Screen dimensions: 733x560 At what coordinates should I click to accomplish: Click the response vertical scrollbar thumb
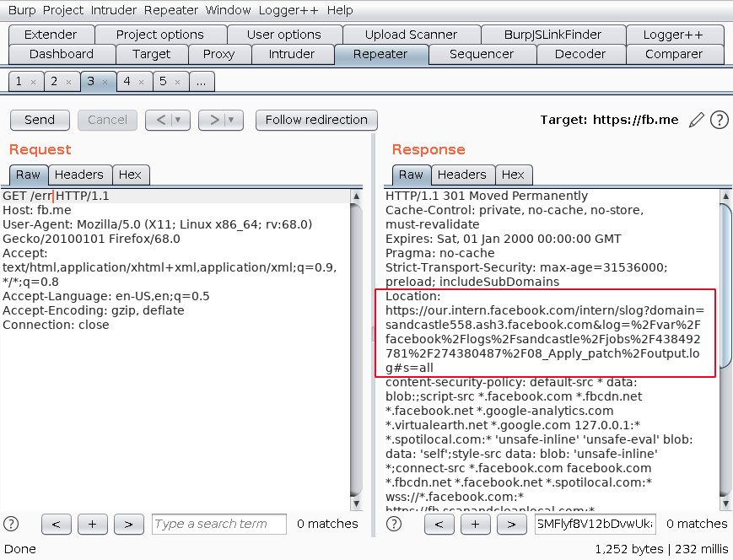coord(725,285)
